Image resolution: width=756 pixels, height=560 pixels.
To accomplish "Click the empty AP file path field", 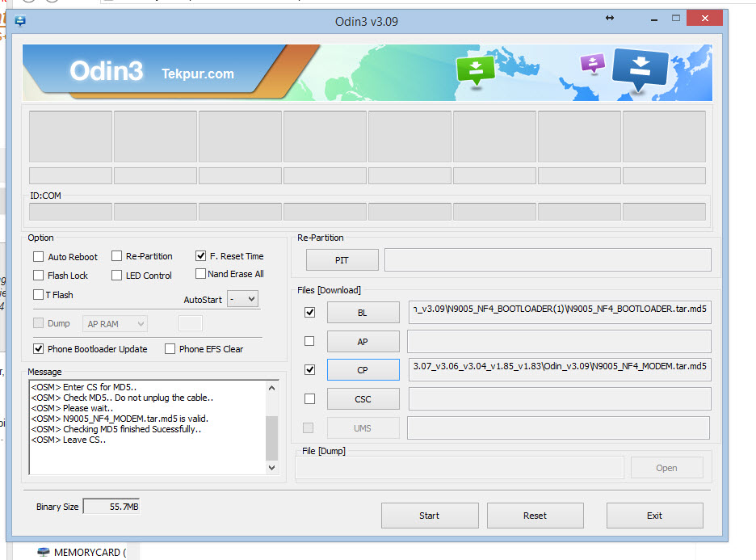I will point(559,342).
